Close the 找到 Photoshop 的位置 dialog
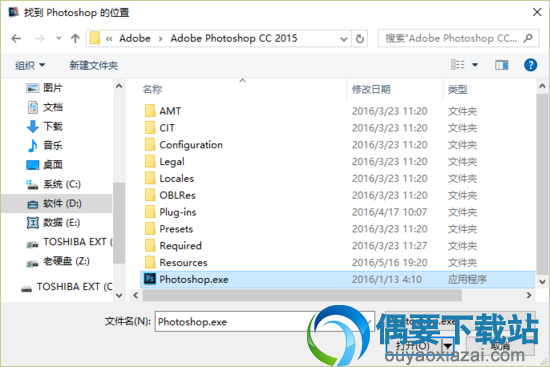Screen dimensions: 550x367 (x=537, y=13)
